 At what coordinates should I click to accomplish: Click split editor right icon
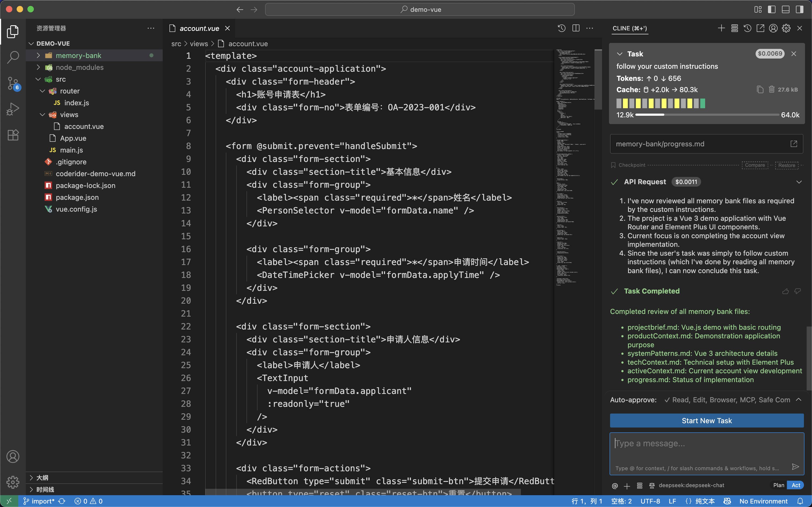pos(576,28)
